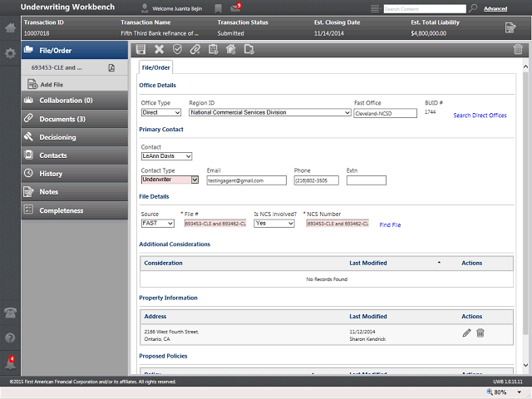Click the empty Extn input field
Screen dimensions: 532x399
pos(366,180)
